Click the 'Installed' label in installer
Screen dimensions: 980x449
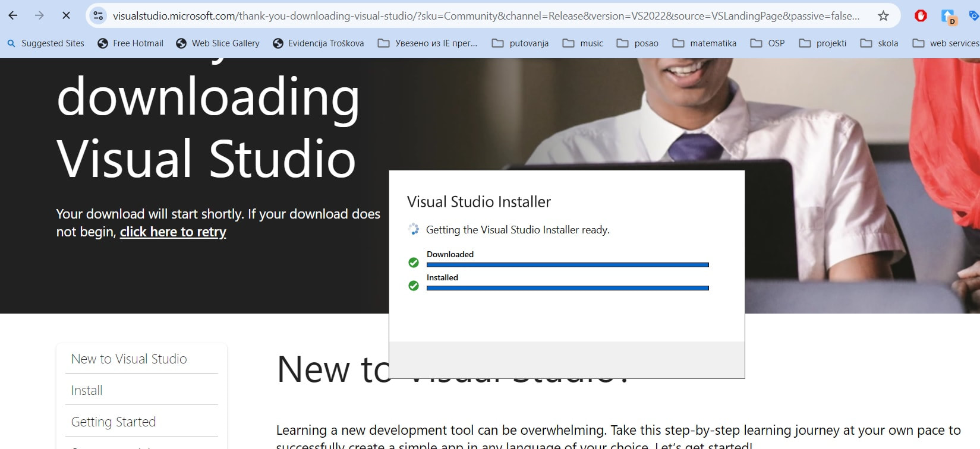pyautogui.click(x=442, y=277)
